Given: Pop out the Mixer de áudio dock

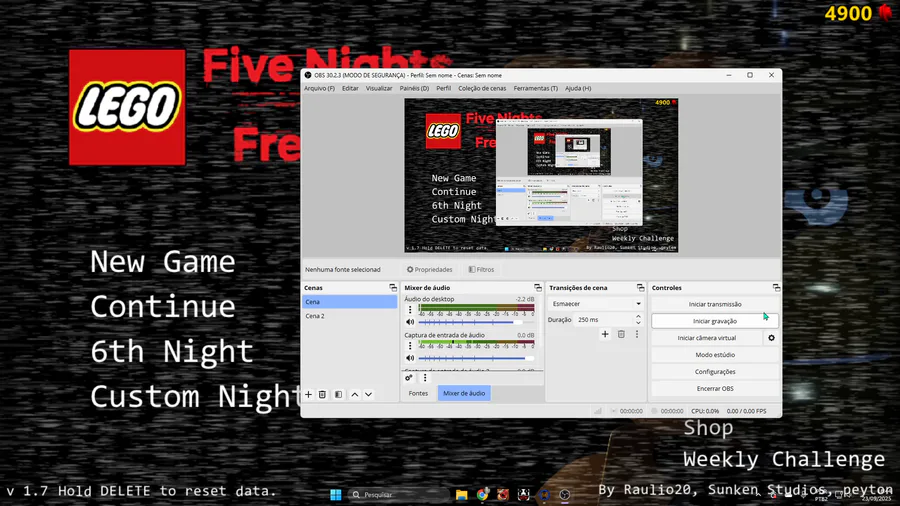Looking at the screenshot, I should [x=538, y=287].
